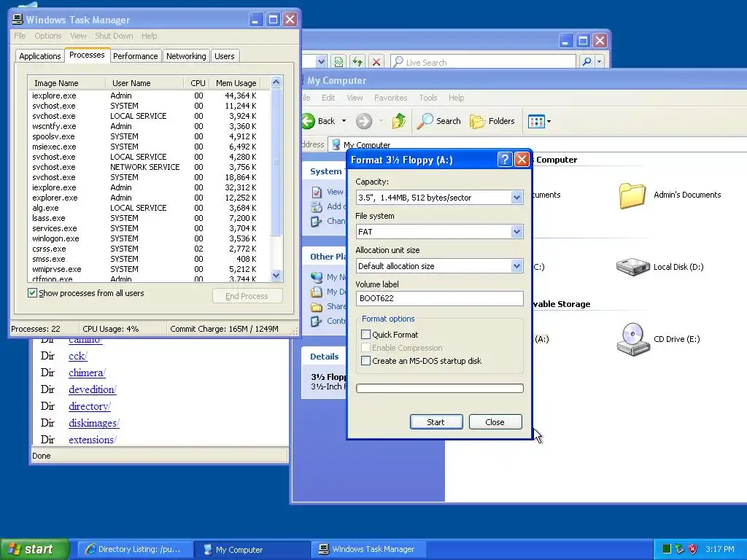
Task: Open the Allocation unit size dropdown
Action: (517, 266)
